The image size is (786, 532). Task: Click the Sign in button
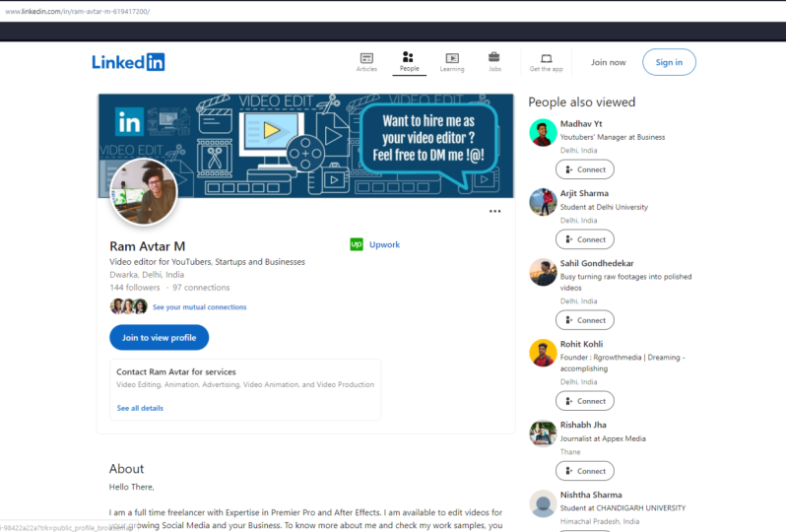tap(669, 62)
